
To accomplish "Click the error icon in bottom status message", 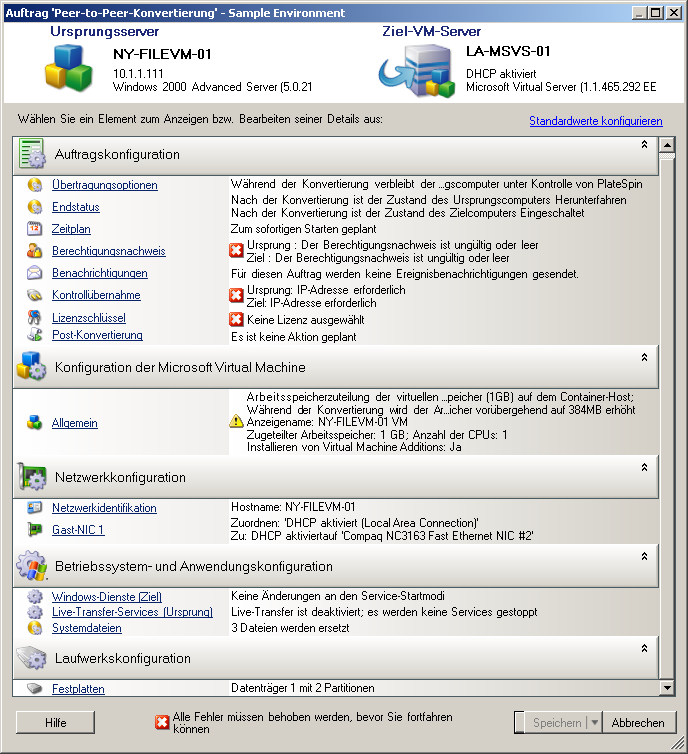I will [162, 722].
